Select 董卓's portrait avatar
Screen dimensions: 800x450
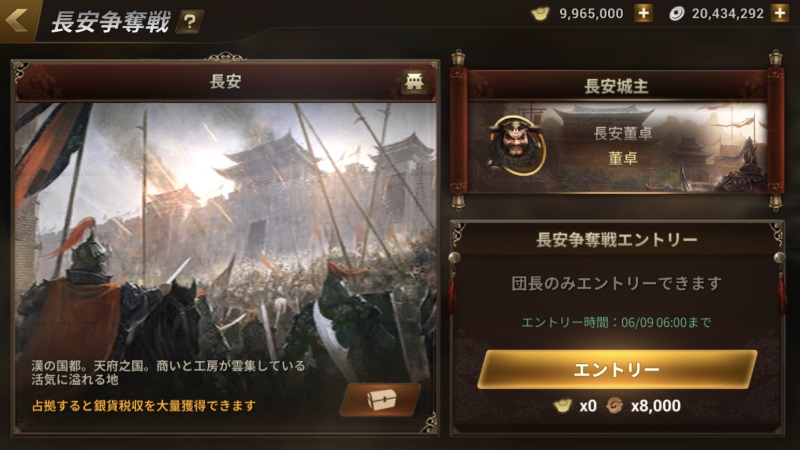[x=516, y=145]
